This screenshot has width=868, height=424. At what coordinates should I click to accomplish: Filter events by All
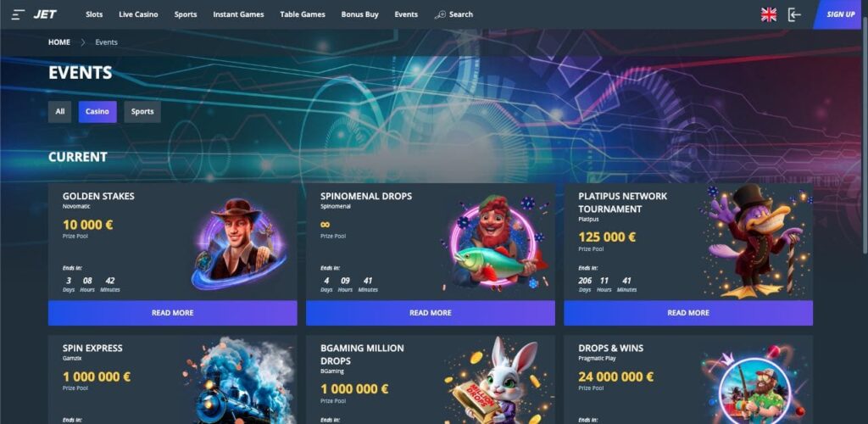click(60, 112)
